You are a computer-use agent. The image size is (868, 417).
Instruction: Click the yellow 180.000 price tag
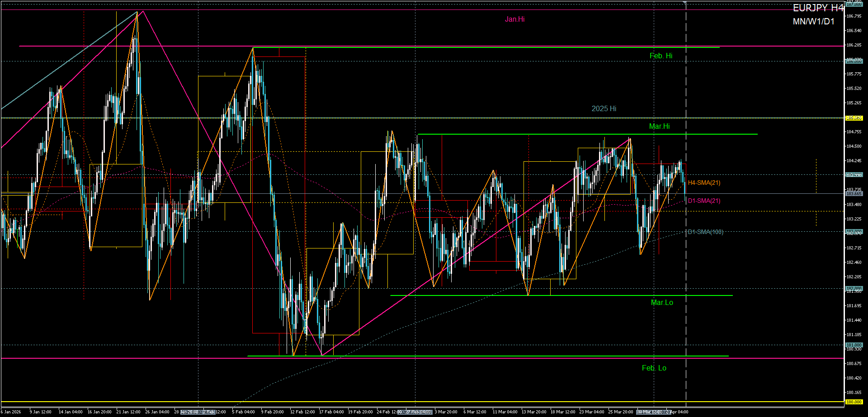pyautogui.click(x=854, y=402)
